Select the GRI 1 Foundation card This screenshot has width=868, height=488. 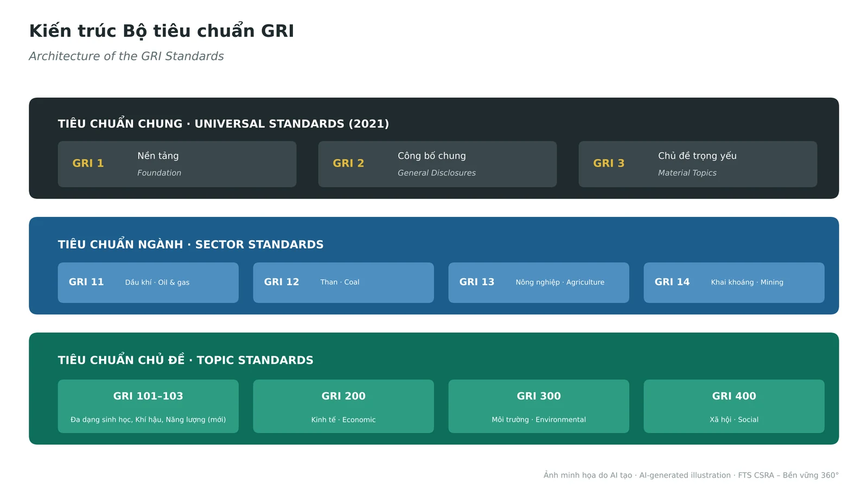point(177,164)
